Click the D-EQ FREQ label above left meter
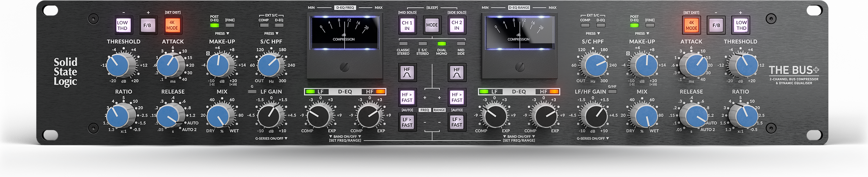This screenshot has height=177, width=868. 345,8
